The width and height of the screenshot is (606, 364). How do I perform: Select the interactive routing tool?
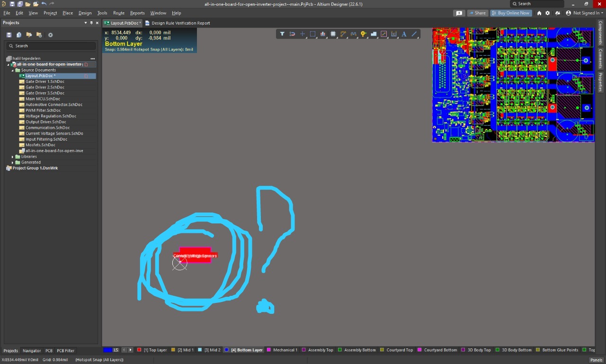[343, 34]
